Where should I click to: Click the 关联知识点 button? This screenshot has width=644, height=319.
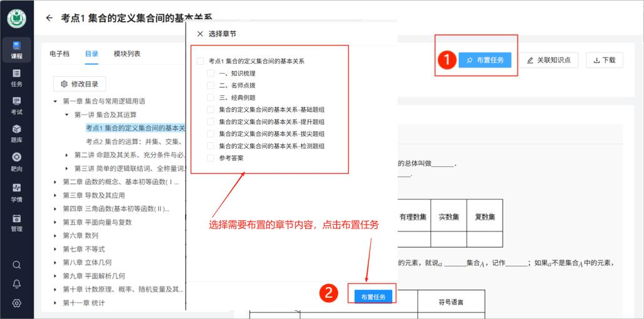[x=549, y=61]
